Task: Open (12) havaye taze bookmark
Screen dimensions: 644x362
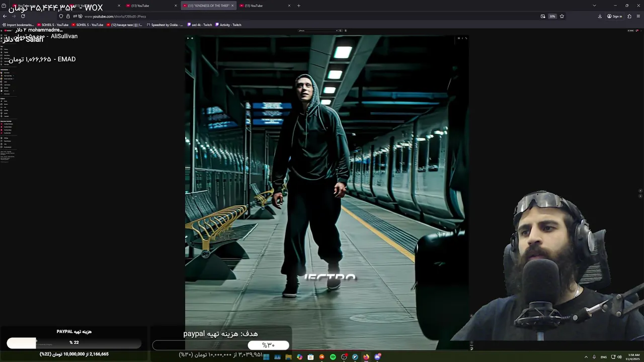Action: click(124, 25)
